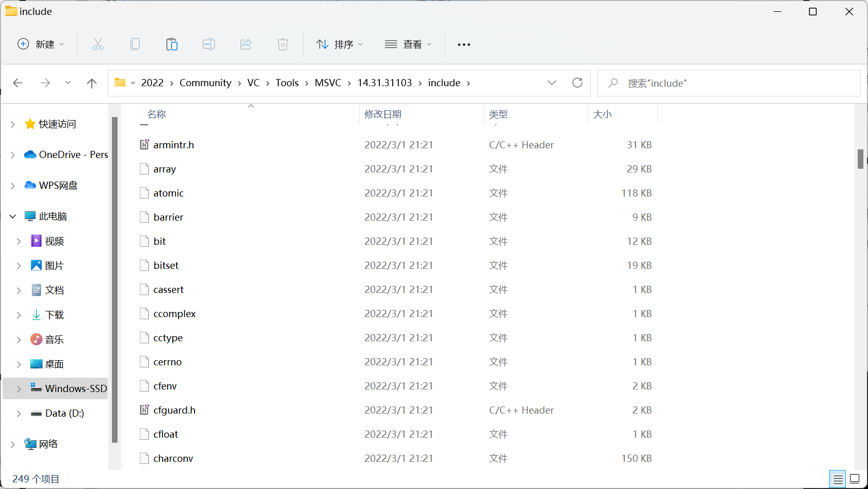The image size is (868, 489).
Task: Click the Share icon in toolbar
Action: point(246,44)
